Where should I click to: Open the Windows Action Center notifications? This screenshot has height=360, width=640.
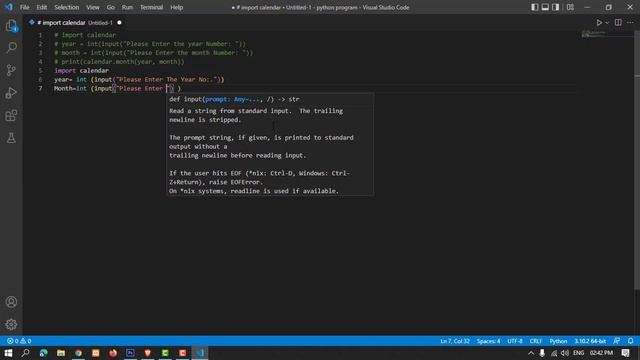[x=626, y=353]
